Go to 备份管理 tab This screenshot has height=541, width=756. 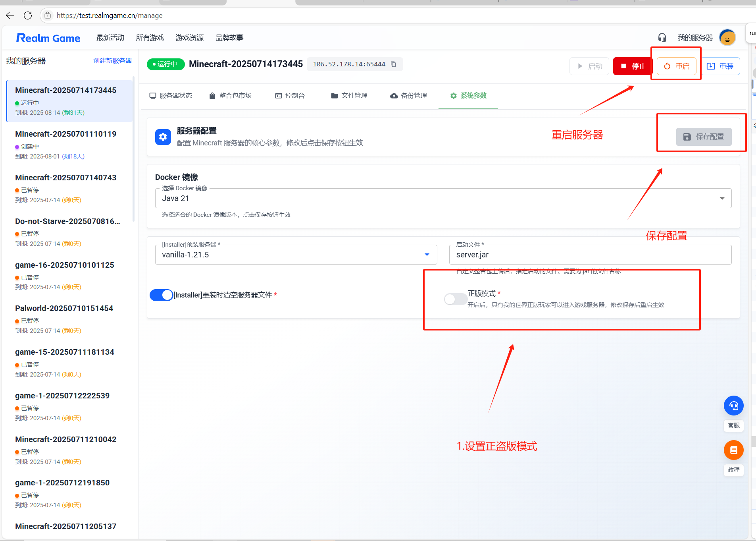pyautogui.click(x=409, y=96)
